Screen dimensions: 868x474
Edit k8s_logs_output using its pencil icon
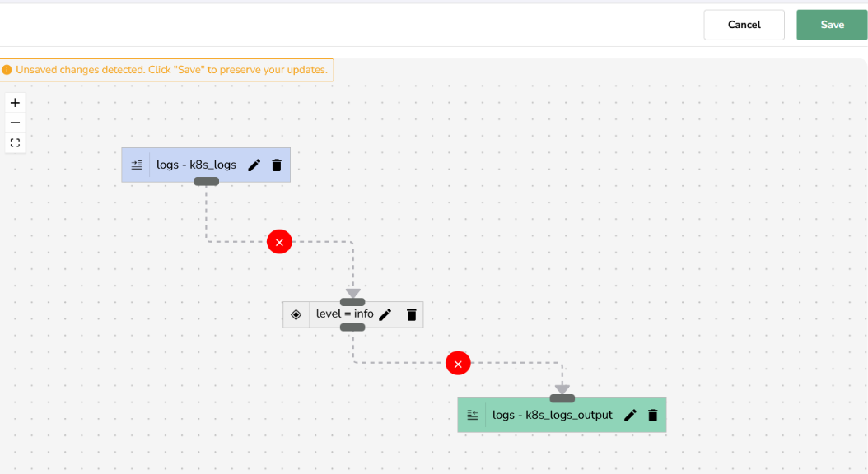pyautogui.click(x=630, y=415)
